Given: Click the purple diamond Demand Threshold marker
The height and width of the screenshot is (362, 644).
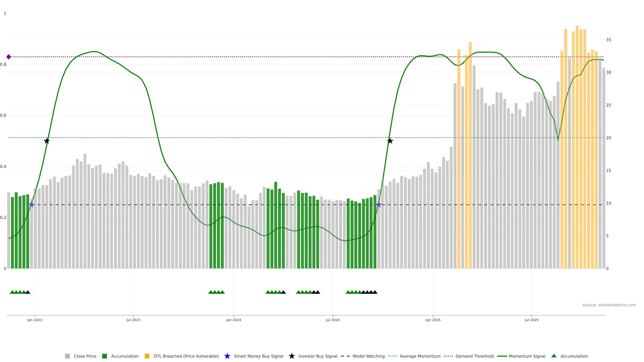Looking at the screenshot, I should click(x=9, y=57).
